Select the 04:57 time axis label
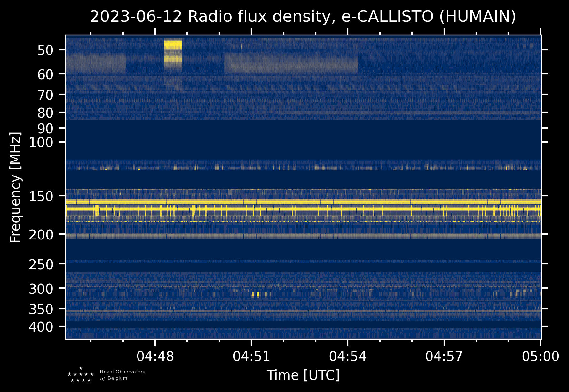Viewport: 569px width, 392px height. pyautogui.click(x=444, y=356)
